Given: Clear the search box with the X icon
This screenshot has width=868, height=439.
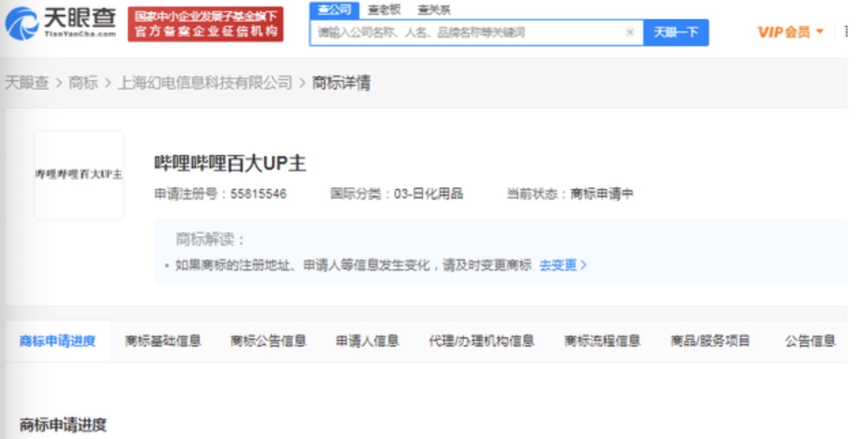Looking at the screenshot, I should 630,32.
